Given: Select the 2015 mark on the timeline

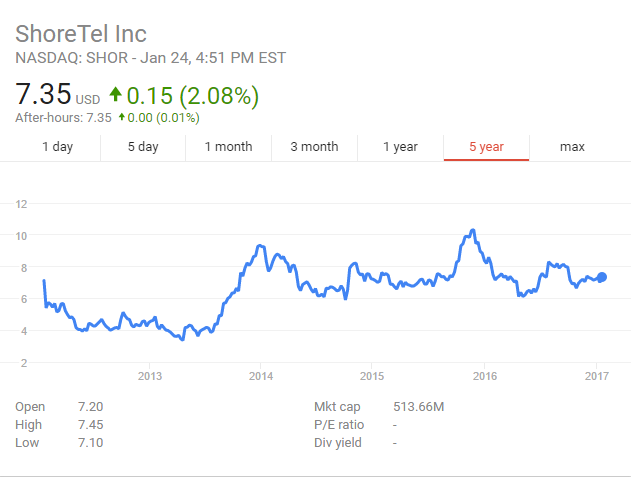Looking at the screenshot, I should [x=372, y=376].
